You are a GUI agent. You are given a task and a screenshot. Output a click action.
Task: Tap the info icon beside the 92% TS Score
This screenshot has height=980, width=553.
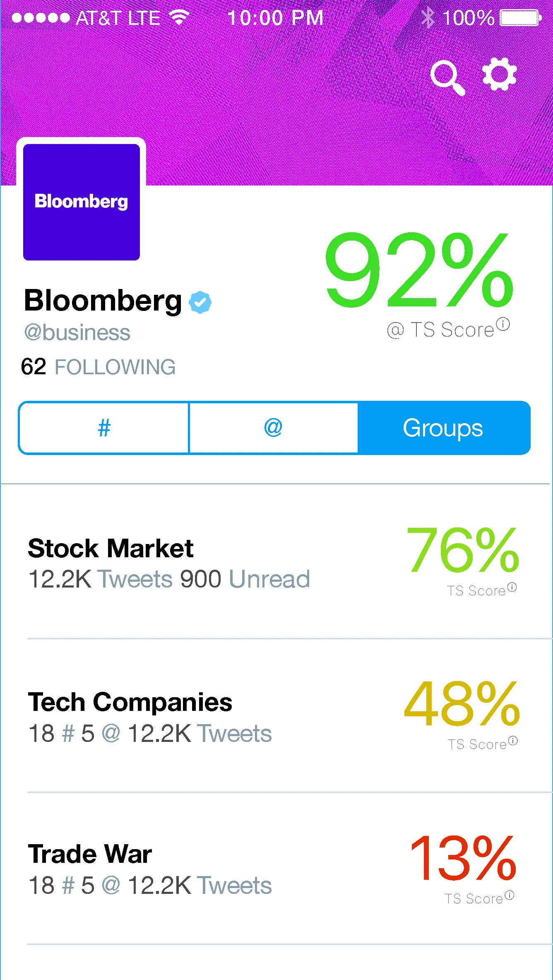[x=503, y=324]
